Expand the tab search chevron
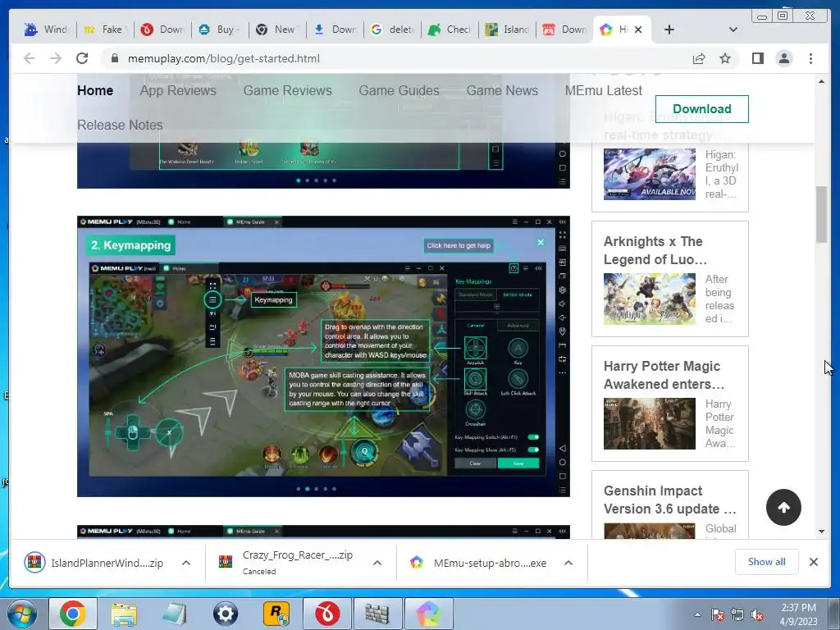The height and width of the screenshot is (630, 840). pos(733,30)
